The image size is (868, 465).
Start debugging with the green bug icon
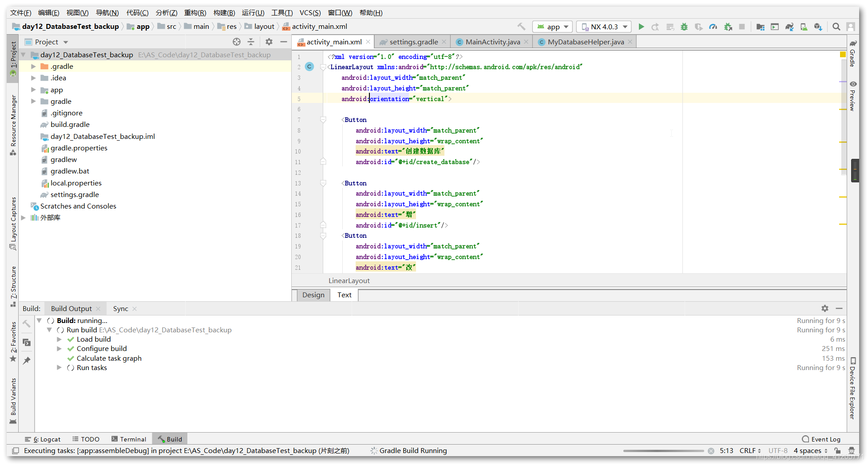pos(684,27)
